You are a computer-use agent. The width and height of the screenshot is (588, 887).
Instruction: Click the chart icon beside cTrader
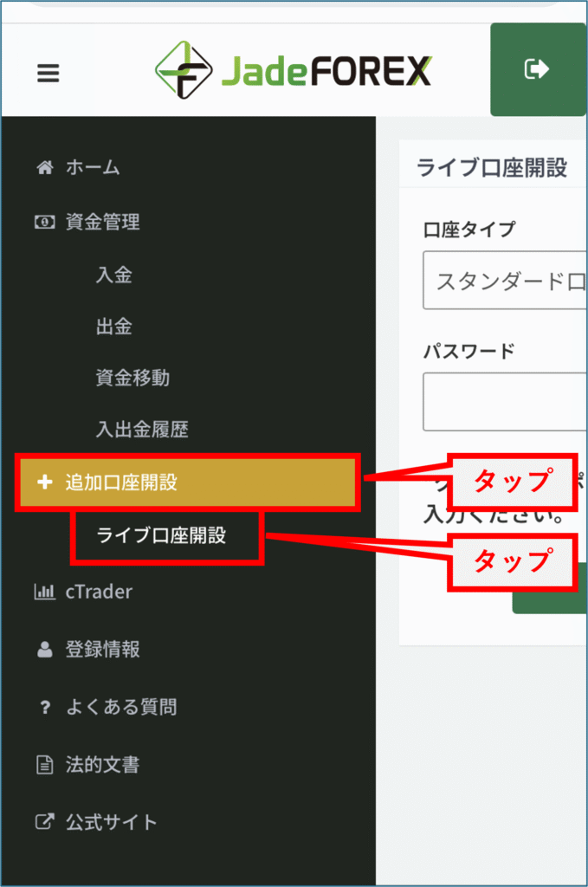click(45, 592)
